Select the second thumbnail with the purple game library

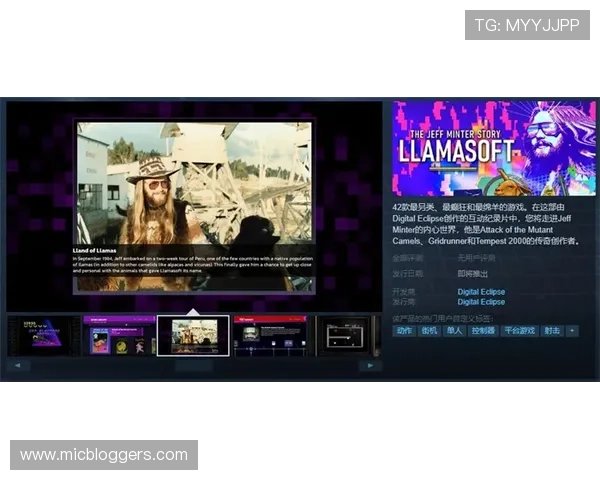click(x=119, y=336)
